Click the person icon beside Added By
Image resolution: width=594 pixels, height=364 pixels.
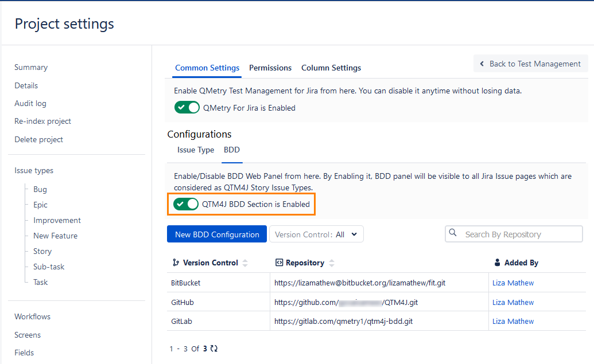coord(498,262)
